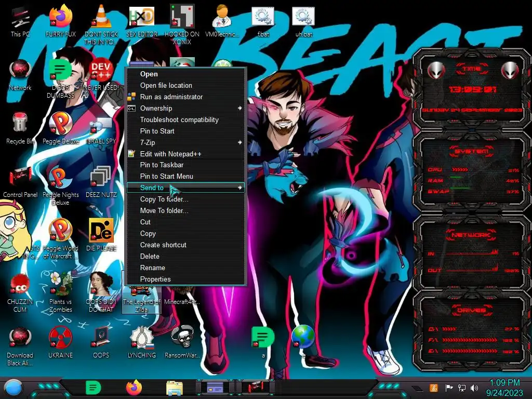Open the Network desktop icon

(x=20, y=75)
